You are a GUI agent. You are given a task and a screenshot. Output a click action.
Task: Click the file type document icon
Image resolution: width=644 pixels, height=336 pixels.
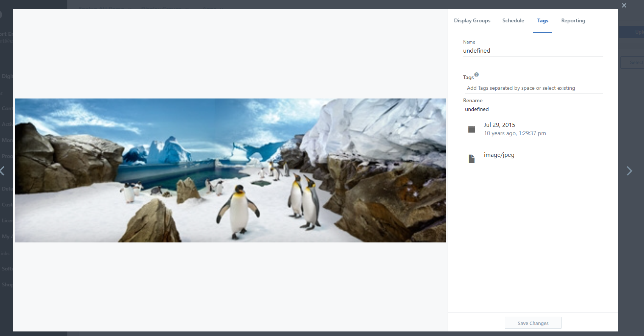(x=471, y=159)
